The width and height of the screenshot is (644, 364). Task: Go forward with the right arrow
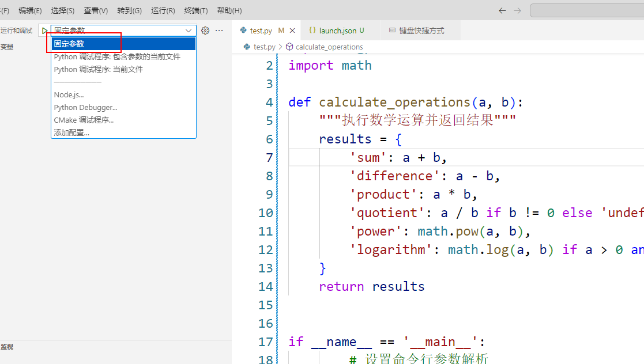coord(518,11)
